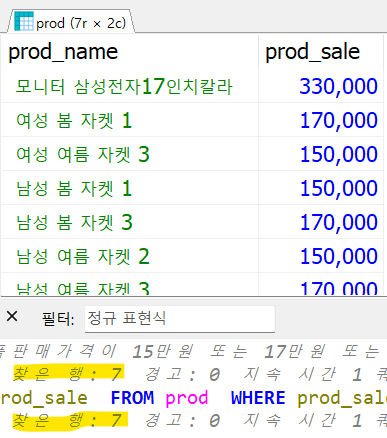Select the prod (7r × 2c) result tab

[71, 22]
